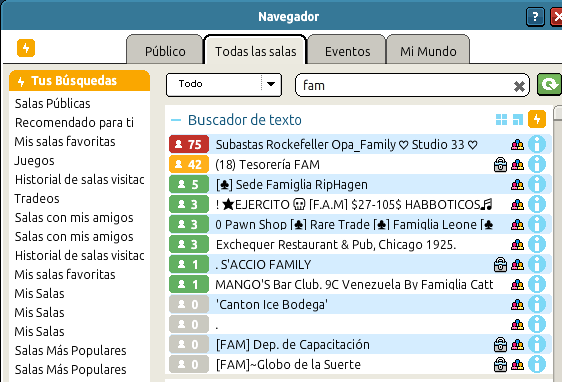Open Tradeos saved search
562x382 pixels.
[37, 199]
